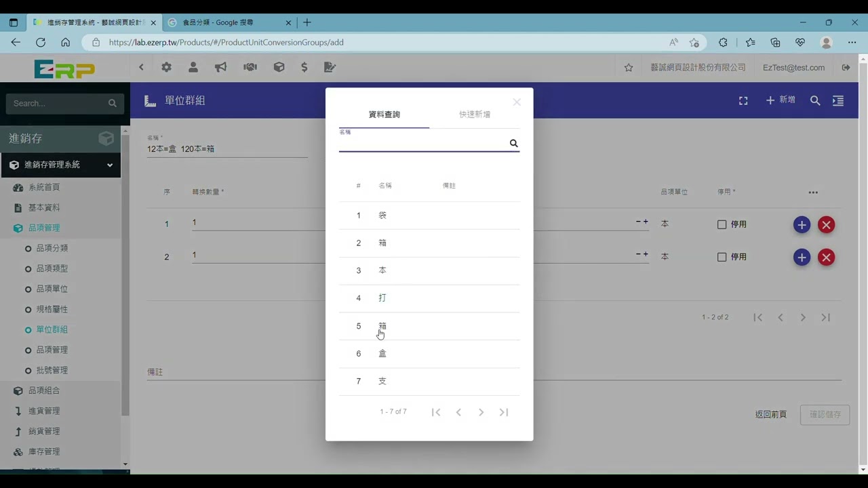Click the user person icon in toolbar
This screenshot has width=868, height=488.
193,67
